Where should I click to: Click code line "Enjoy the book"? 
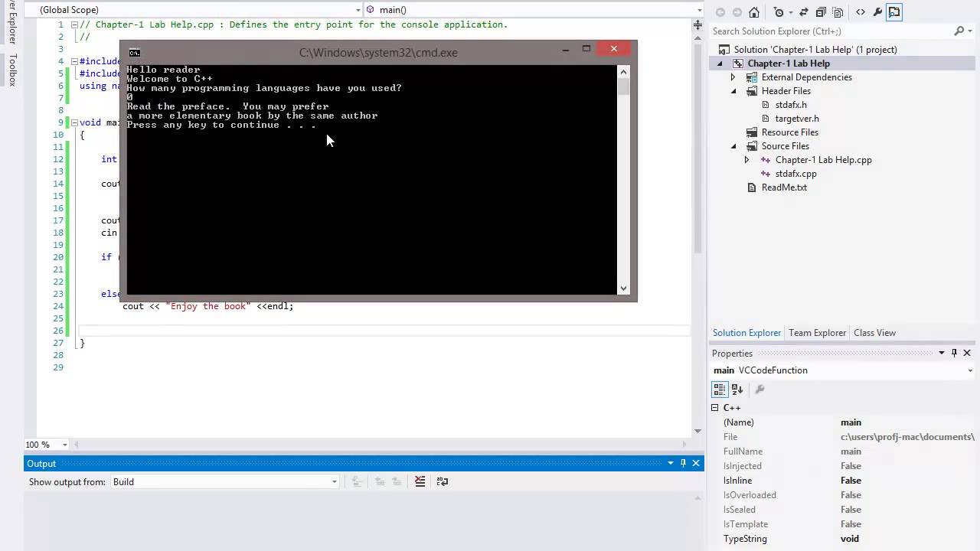pyautogui.click(x=207, y=306)
